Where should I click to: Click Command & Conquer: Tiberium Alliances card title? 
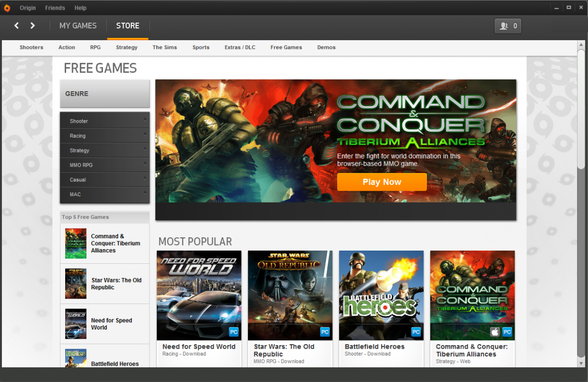(x=472, y=350)
